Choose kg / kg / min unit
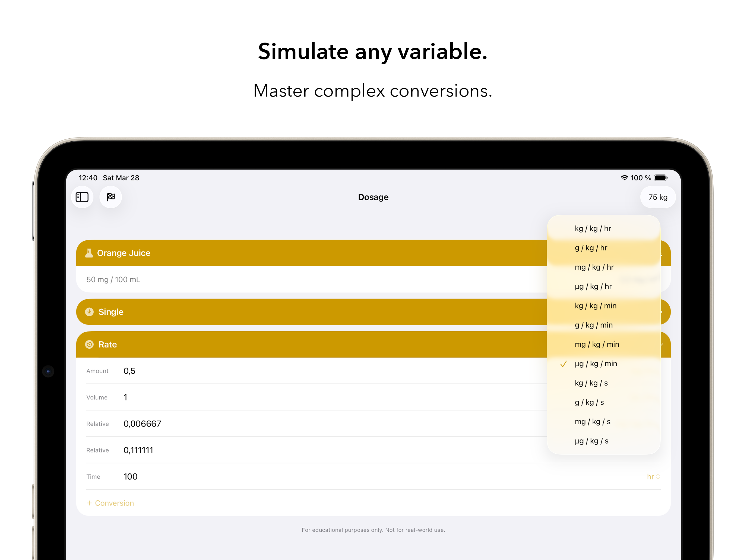The image size is (747, 560). click(603, 306)
